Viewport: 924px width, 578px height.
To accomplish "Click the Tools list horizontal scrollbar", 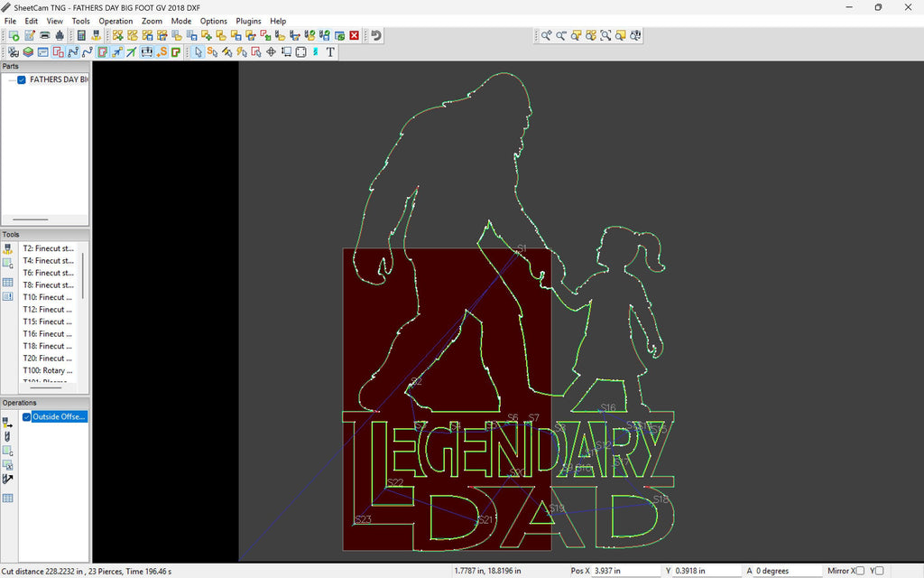I will (46, 388).
